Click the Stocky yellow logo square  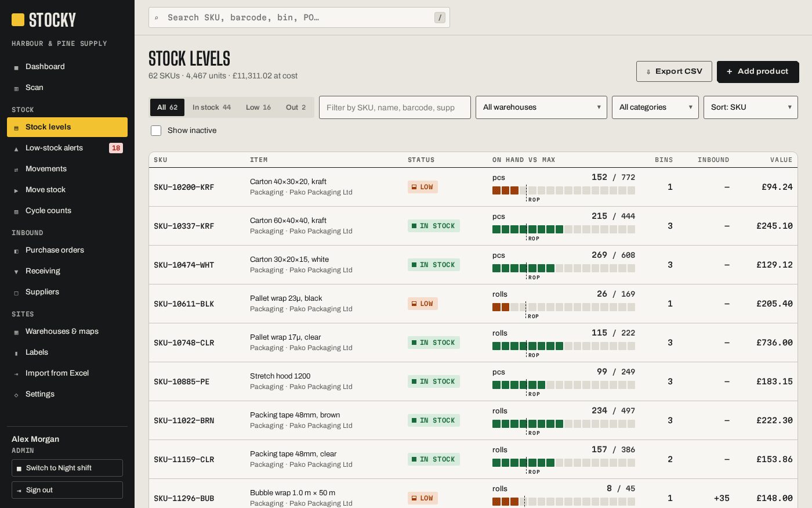(18, 20)
